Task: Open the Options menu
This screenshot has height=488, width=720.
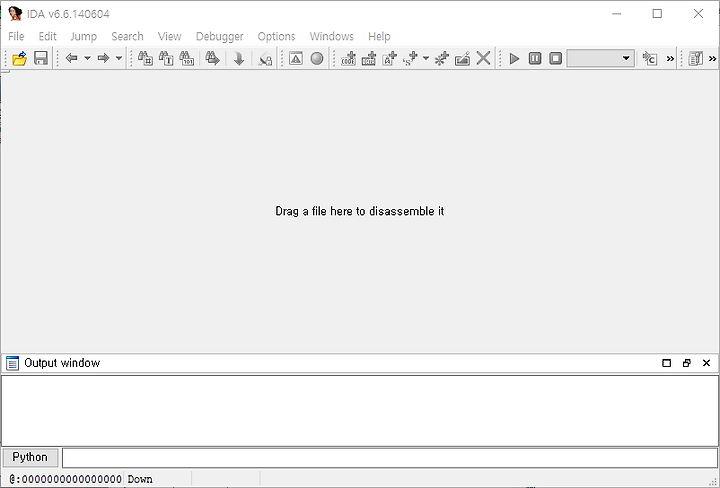Action: point(276,36)
